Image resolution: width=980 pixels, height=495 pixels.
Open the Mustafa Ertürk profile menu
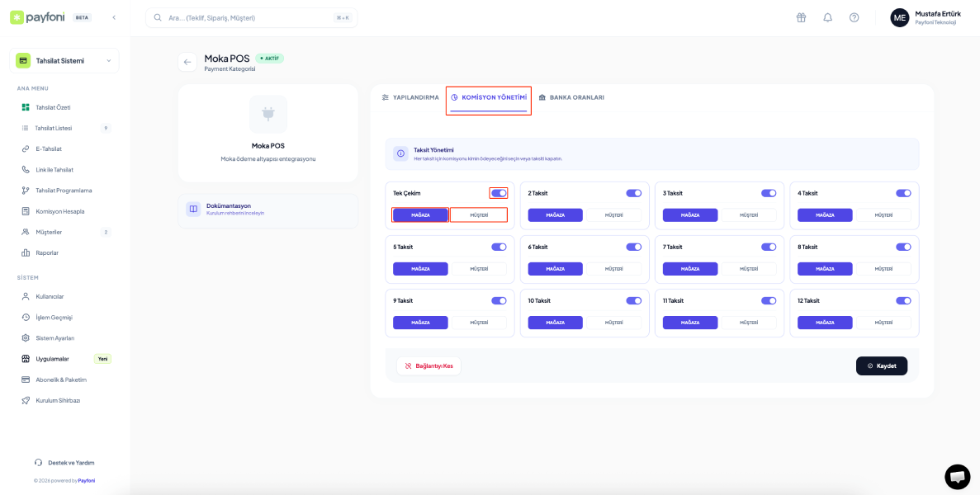pos(925,17)
